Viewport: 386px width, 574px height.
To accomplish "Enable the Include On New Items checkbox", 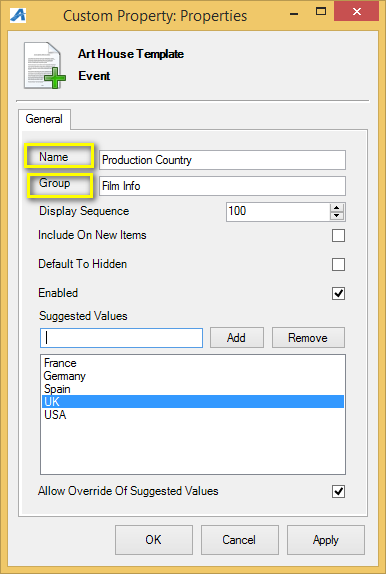I will (338, 235).
